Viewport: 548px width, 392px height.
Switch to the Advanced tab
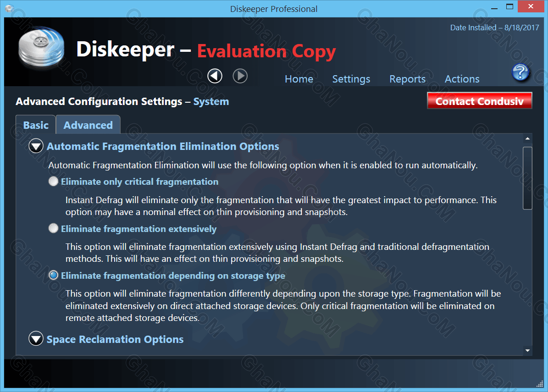88,125
